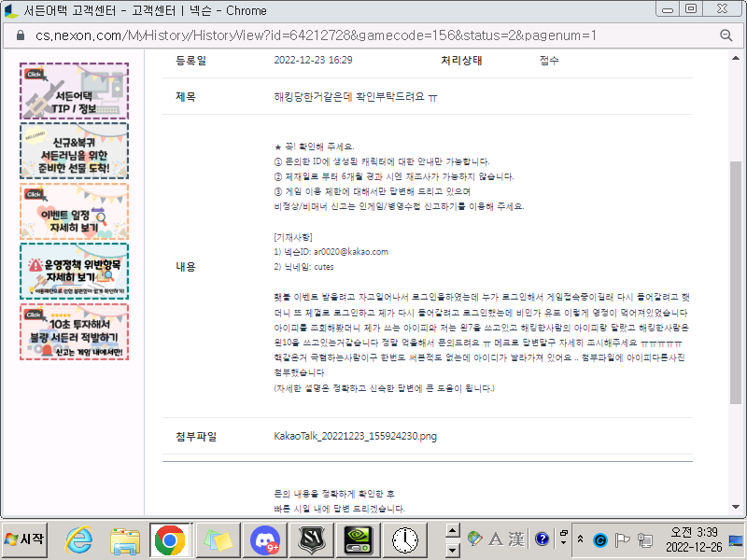Open the 서든어택 TIP / 정보 banner
This screenshot has width=747, height=560.
pyautogui.click(x=74, y=91)
